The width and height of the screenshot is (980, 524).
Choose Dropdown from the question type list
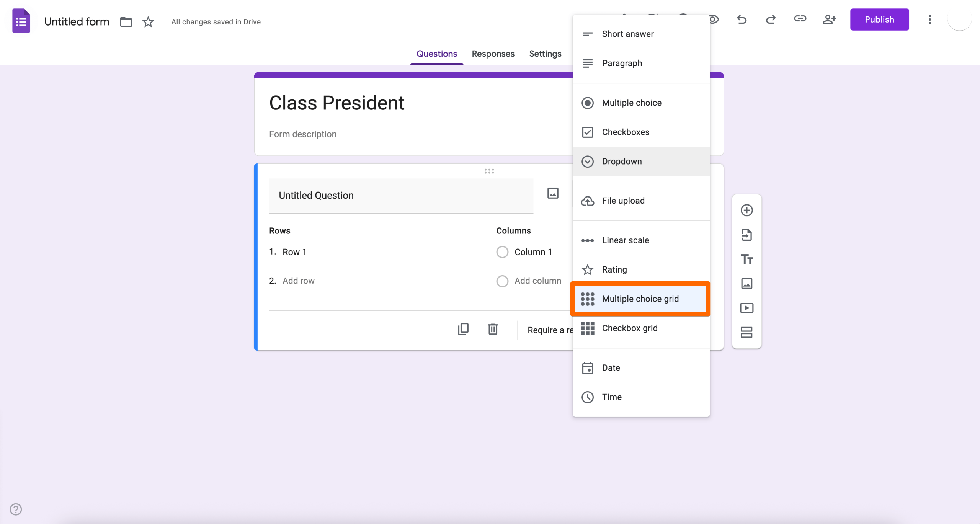click(622, 161)
